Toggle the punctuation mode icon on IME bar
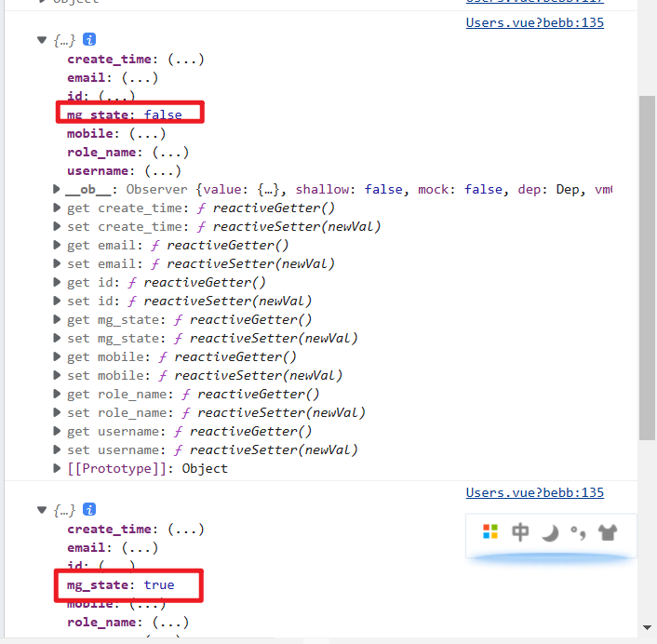657x644 pixels. [578, 532]
